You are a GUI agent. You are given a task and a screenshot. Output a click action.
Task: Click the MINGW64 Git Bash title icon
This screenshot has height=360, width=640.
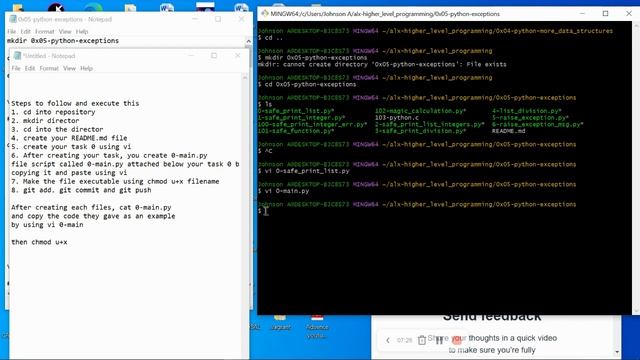264,13
